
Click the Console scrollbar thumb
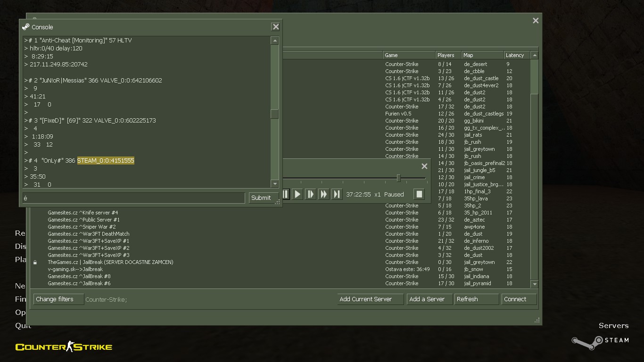coord(275,114)
